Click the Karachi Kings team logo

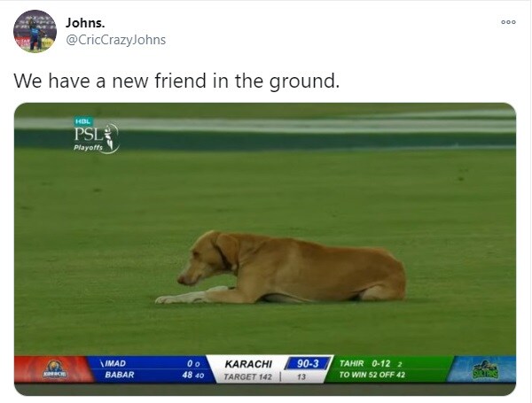coord(54,369)
